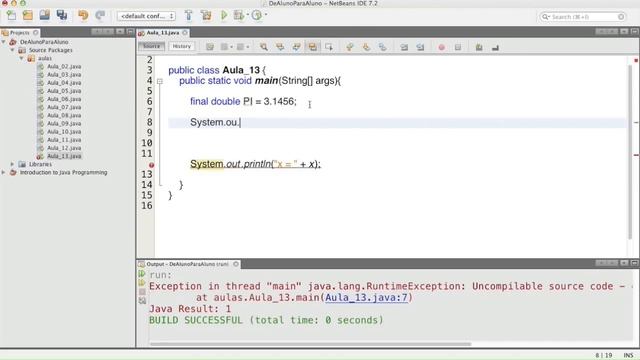Open the default configuration combo box
The width and height of the screenshot is (640, 360).
point(147,16)
